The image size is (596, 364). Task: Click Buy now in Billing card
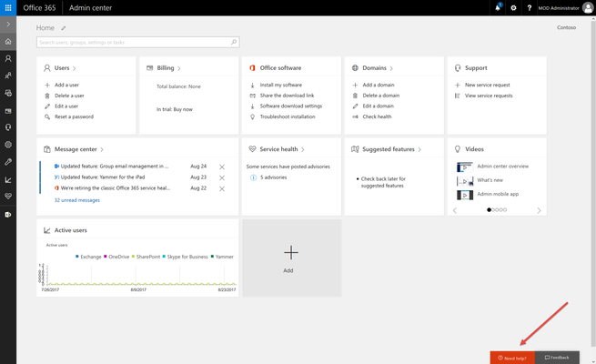coord(183,109)
